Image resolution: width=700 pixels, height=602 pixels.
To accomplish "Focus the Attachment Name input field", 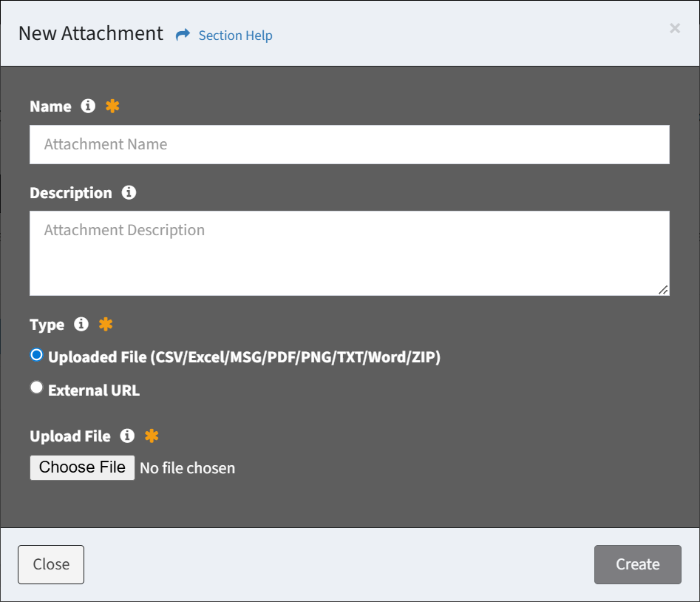I will pyautogui.click(x=349, y=144).
